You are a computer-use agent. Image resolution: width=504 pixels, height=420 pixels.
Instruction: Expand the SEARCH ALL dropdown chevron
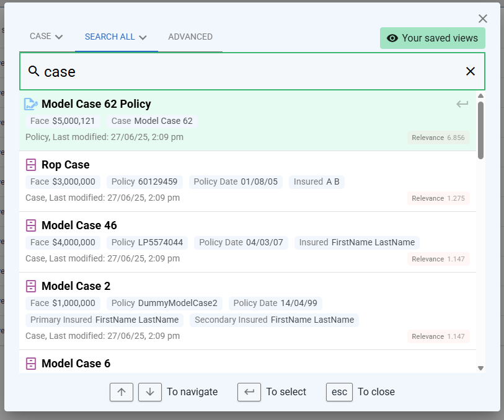pos(143,37)
